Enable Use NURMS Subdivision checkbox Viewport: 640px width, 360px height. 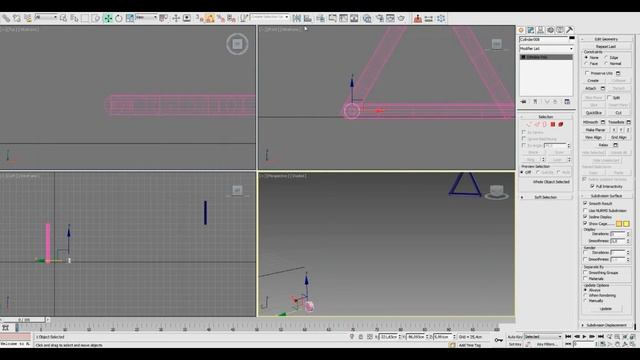(x=585, y=210)
